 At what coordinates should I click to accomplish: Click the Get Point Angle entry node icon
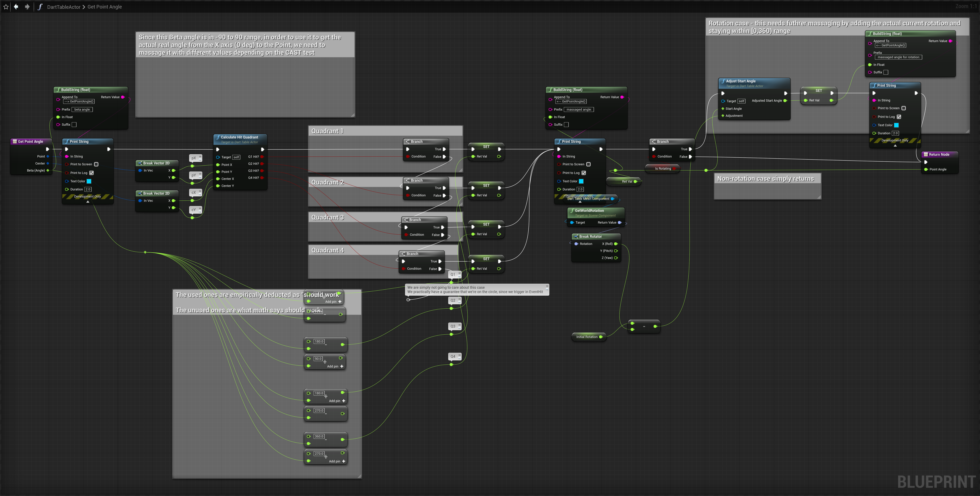pos(15,141)
